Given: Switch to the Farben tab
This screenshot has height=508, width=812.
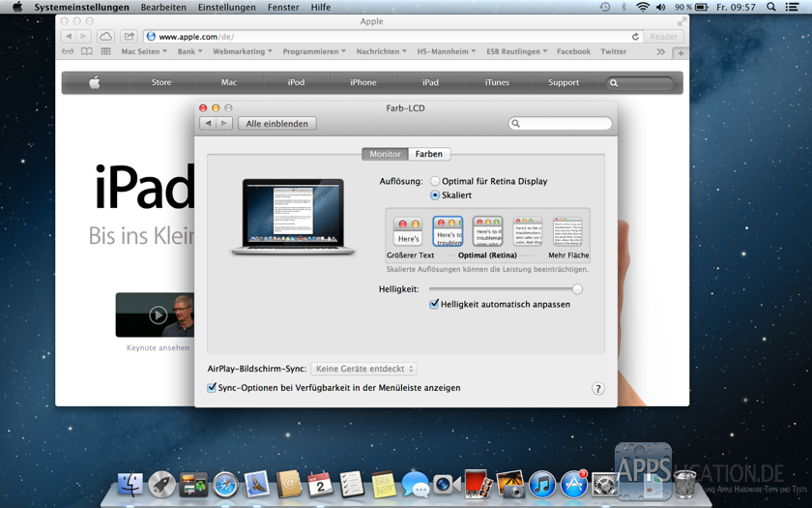Looking at the screenshot, I should pyautogui.click(x=429, y=154).
